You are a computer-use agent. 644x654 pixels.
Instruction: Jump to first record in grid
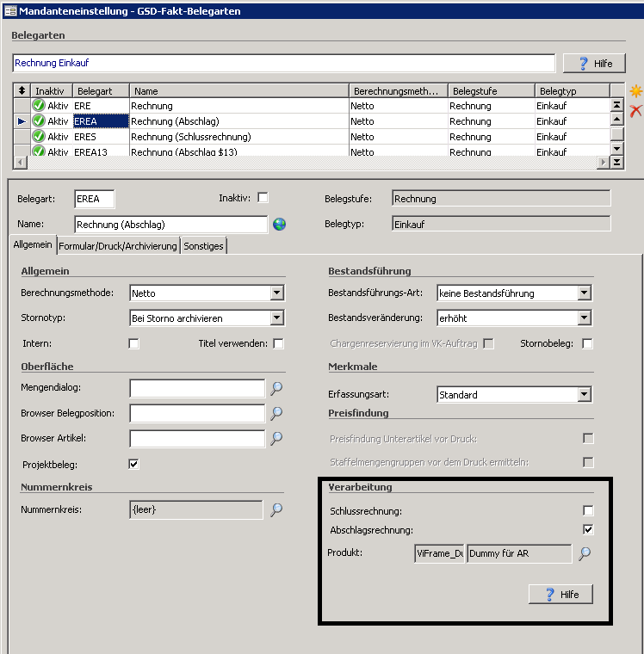click(617, 105)
